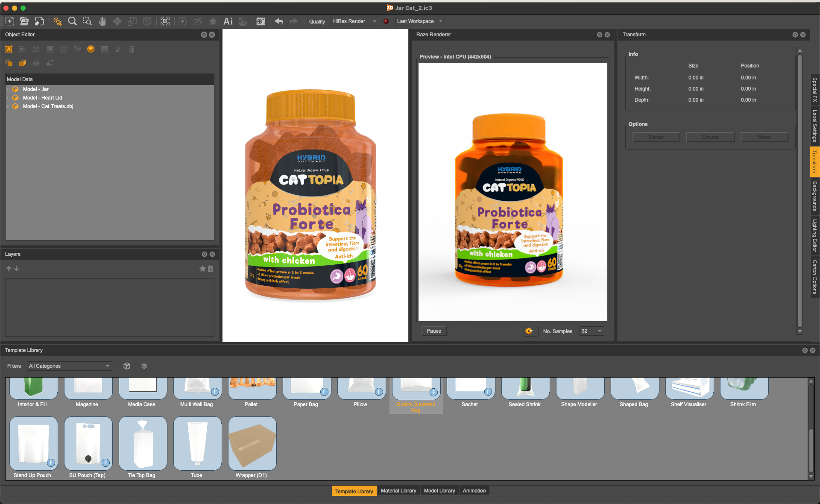Image resolution: width=820 pixels, height=504 pixels.
Task: Click the undo arrow icon
Action: point(279,21)
